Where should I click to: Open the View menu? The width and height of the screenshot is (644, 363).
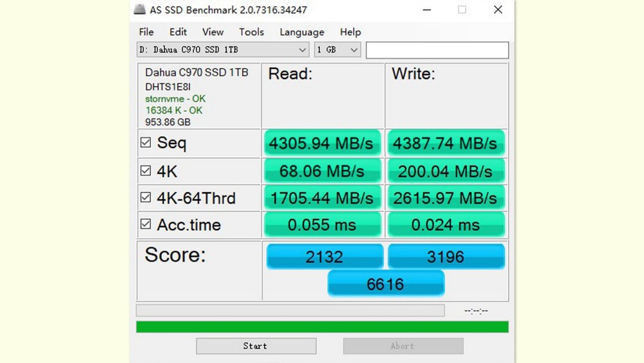coord(213,32)
